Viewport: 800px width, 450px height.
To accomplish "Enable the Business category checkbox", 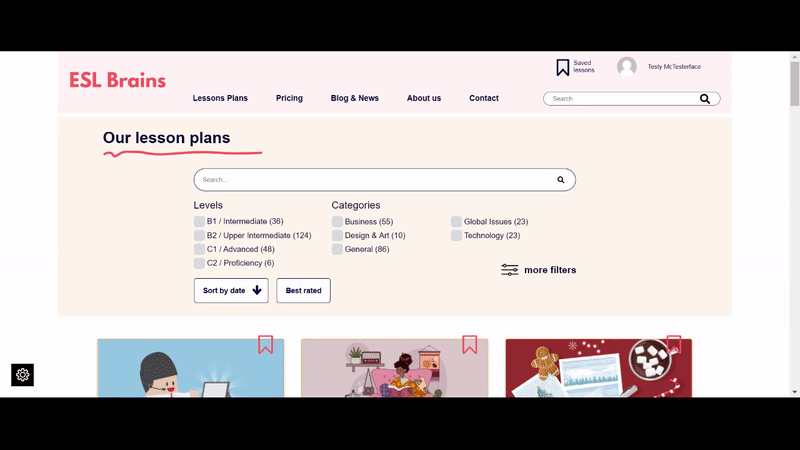I will (x=338, y=222).
